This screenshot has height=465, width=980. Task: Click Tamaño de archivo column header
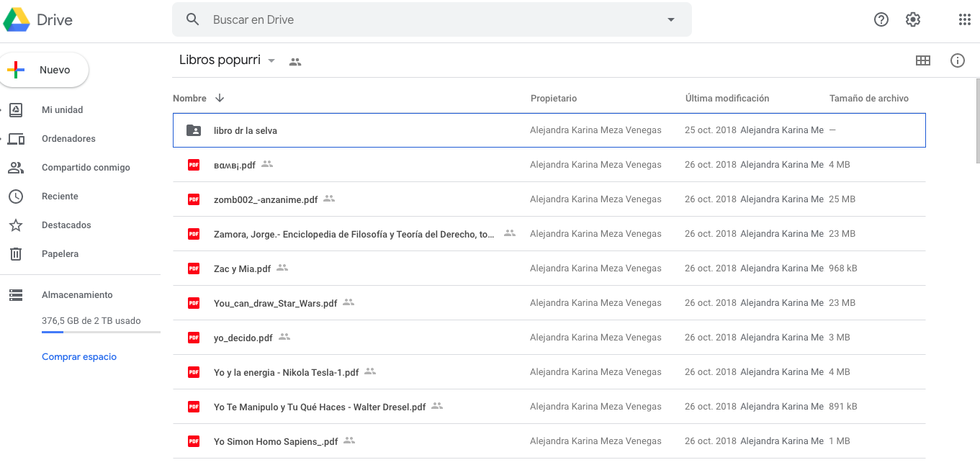point(869,99)
